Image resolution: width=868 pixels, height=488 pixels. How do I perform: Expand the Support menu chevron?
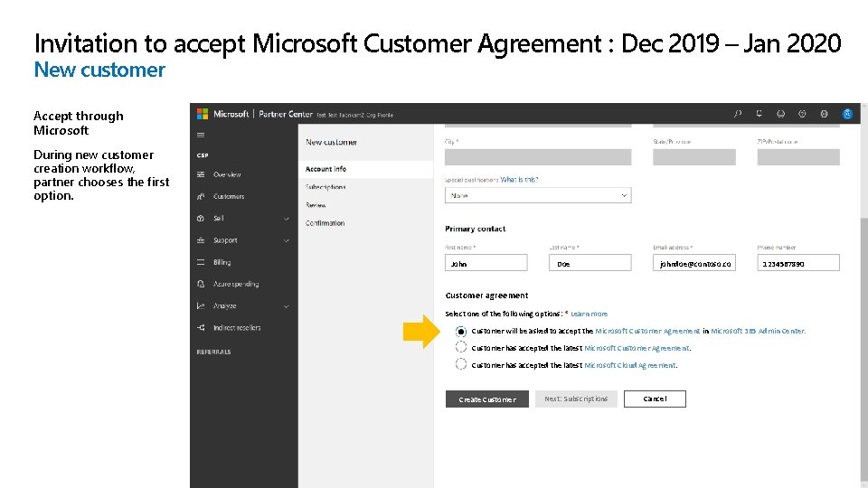pos(287,240)
